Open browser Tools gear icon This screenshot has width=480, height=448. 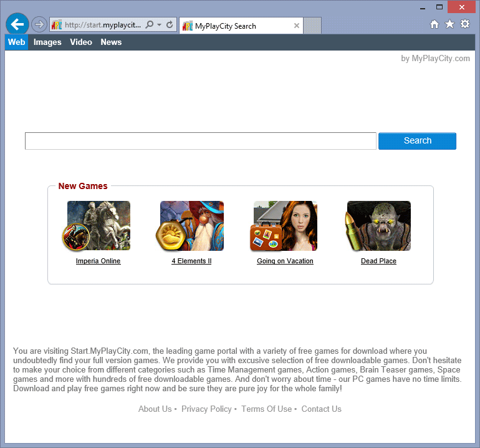[464, 24]
